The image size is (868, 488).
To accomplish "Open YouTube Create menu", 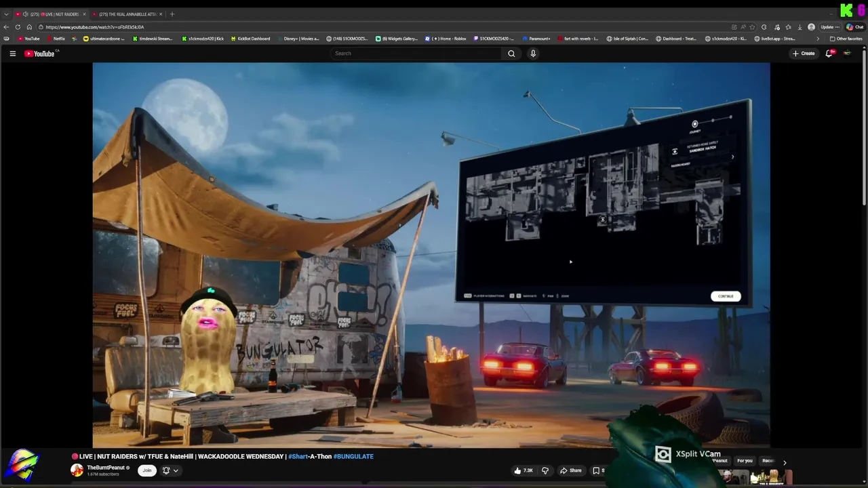I will tap(804, 54).
